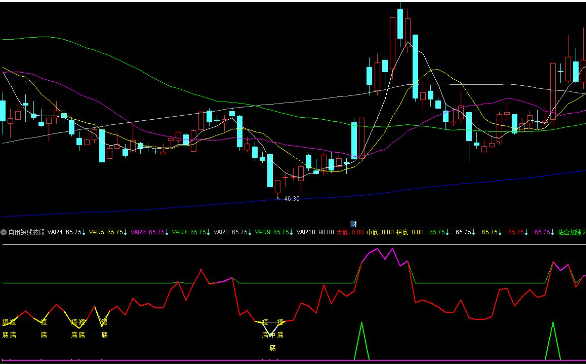Click the indicator name text after gray icon
586x364 pixels.
tap(26, 232)
